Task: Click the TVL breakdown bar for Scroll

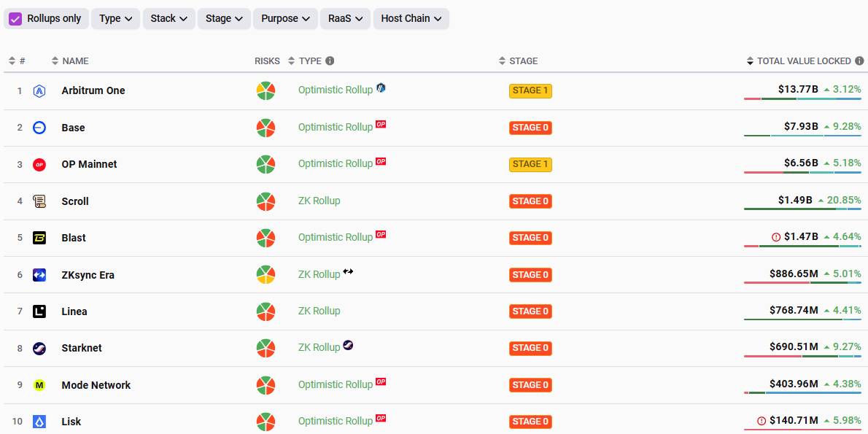Action: 802,209
